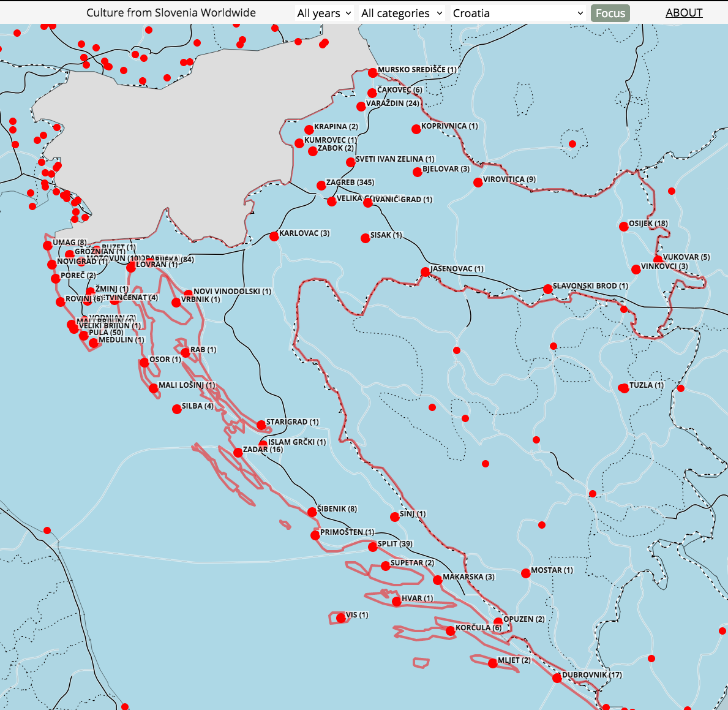Image resolution: width=728 pixels, height=710 pixels.
Task: Open the Croatia country selector
Action: coord(517,12)
